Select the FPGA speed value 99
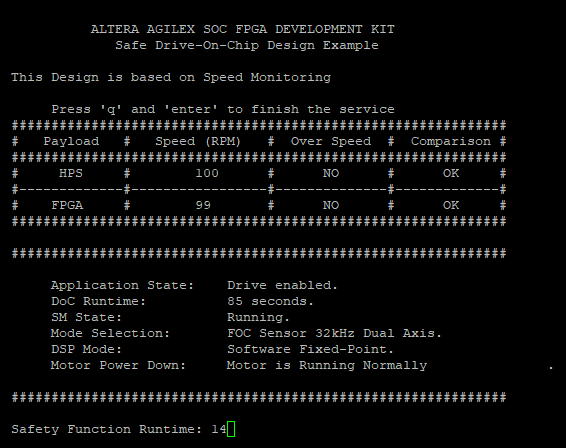This screenshot has height=448, width=566. click(203, 205)
